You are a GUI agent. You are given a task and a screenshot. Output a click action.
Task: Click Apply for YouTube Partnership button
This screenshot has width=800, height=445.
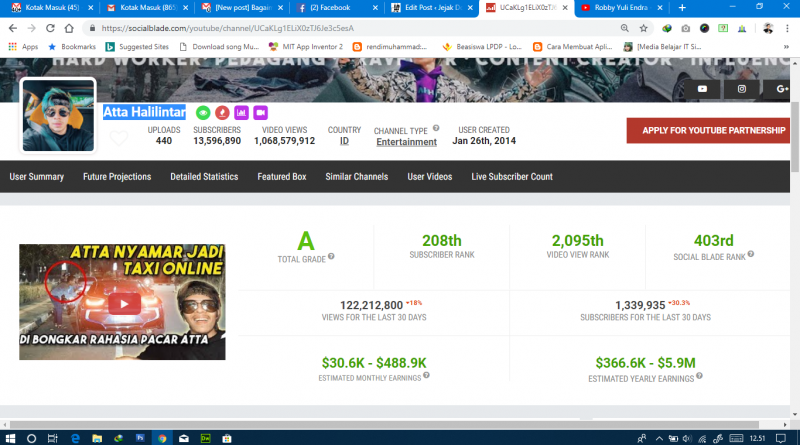tap(708, 131)
